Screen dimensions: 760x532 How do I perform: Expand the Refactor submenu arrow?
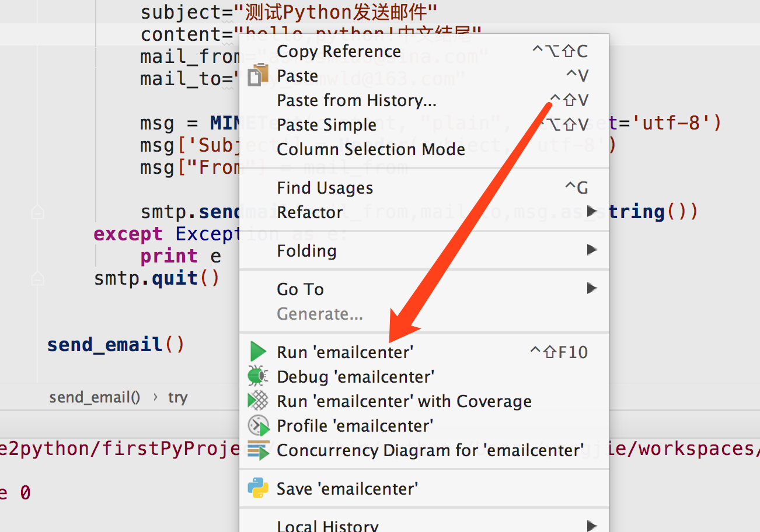click(x=592, y=211)
